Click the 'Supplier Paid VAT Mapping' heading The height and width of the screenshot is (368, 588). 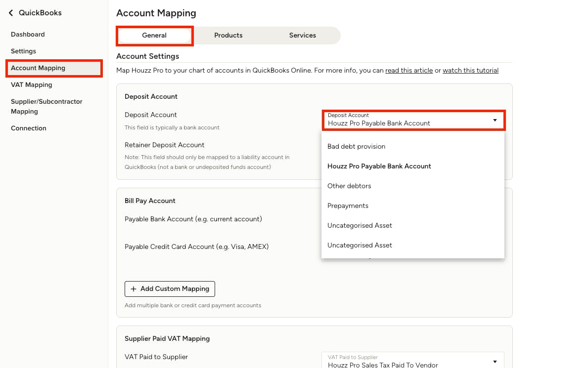167,339
